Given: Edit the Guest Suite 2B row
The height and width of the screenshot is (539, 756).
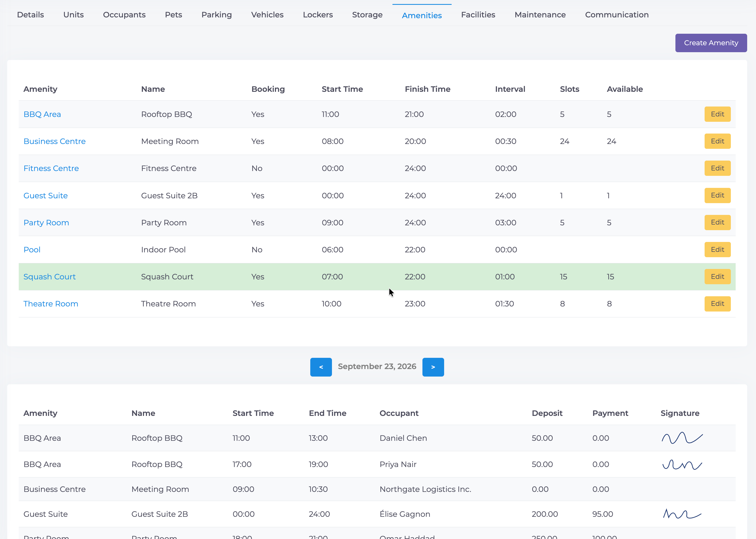Looking at the screenshot, I should tap(717, 195).
